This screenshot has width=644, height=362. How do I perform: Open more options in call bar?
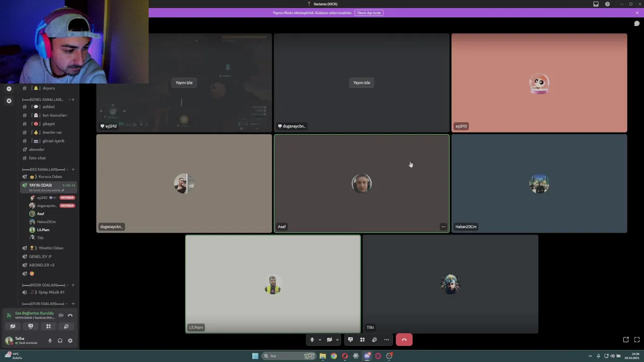click(386, 340)
